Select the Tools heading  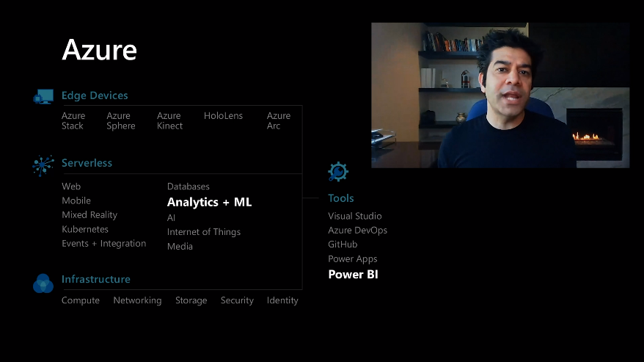coord(341,198)
